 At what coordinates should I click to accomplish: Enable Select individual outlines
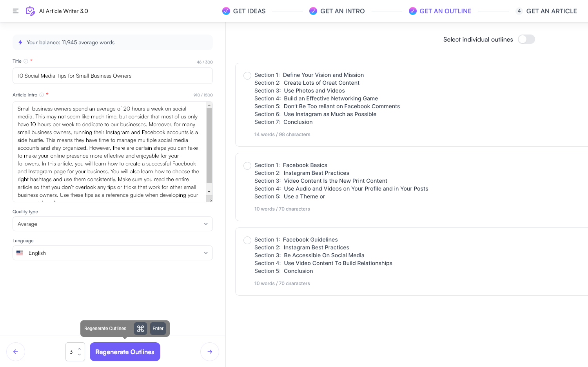coord(526,39)
